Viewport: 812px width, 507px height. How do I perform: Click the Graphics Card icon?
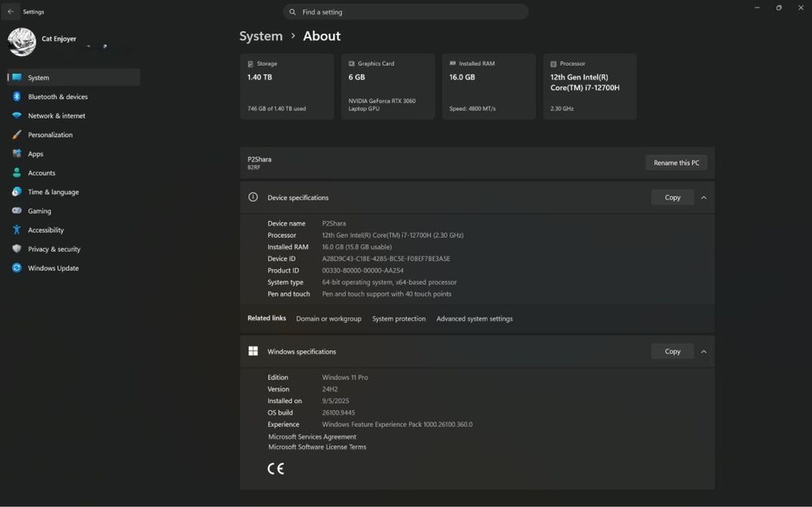[352, 63]
